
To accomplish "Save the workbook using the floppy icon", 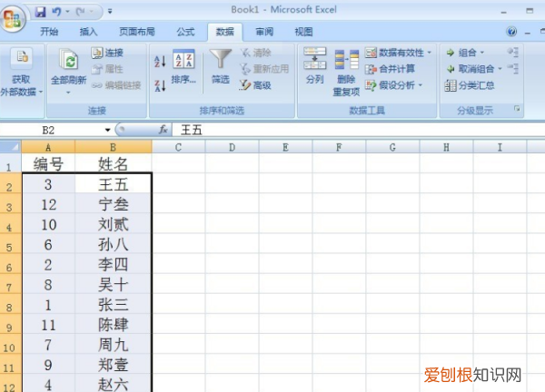I will pyautogui.click(x=40, y=12).
